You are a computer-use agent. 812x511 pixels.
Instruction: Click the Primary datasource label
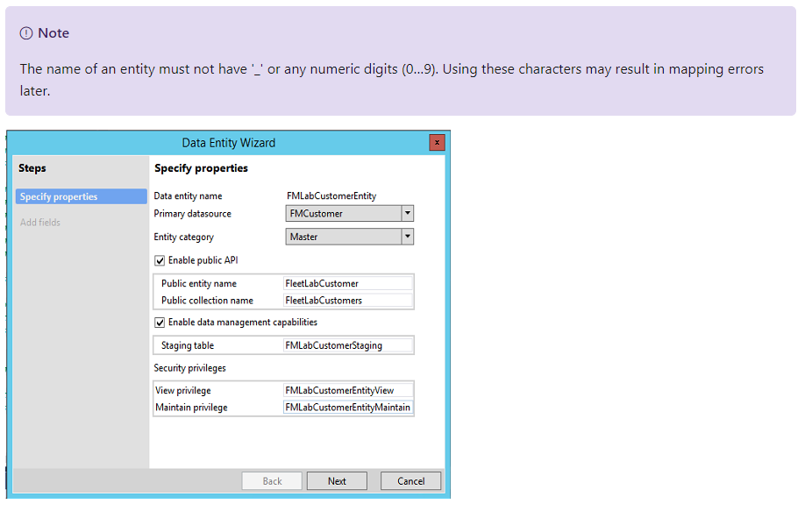pyautogui.click(x=193, y=214)
